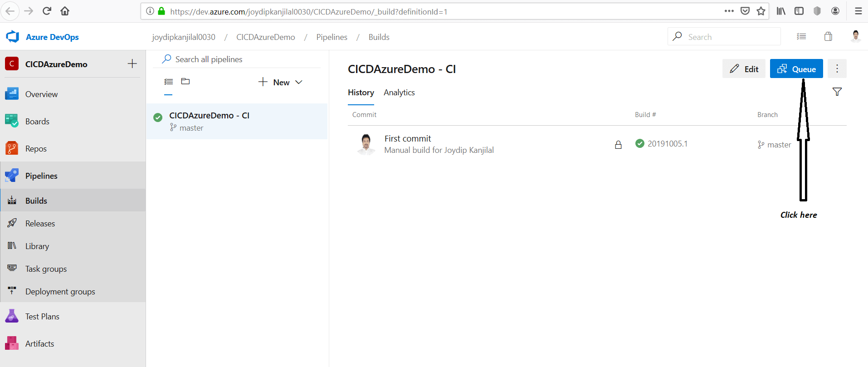Screen dimensions: 868x367
Task: Open Repos in the sidebar
Action: tap(73, 148)
